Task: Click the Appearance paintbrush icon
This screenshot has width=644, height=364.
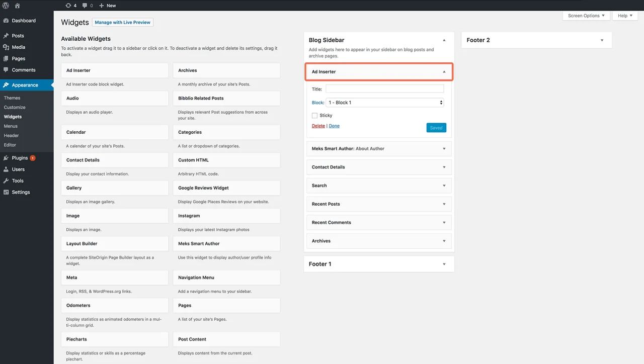Action: point(6,85)
